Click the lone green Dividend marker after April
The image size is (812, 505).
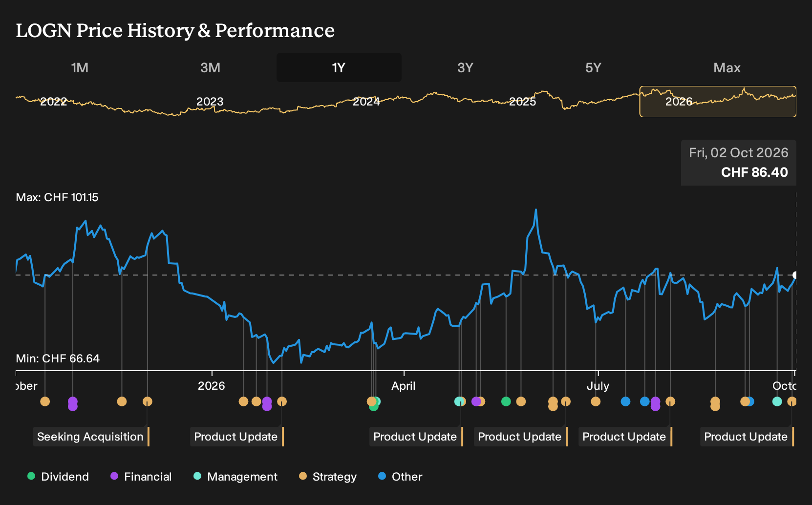click(506, 401)
